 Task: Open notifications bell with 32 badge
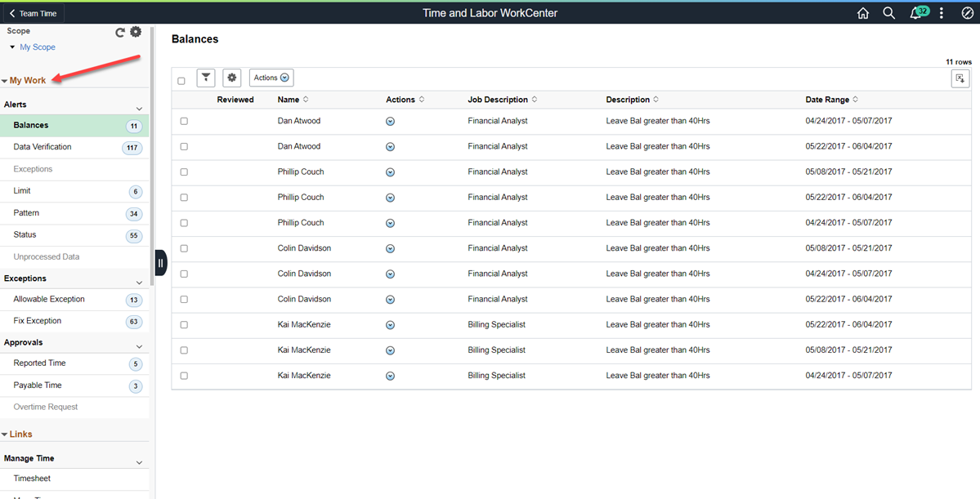pyautogui.click(x=918, y=12)
